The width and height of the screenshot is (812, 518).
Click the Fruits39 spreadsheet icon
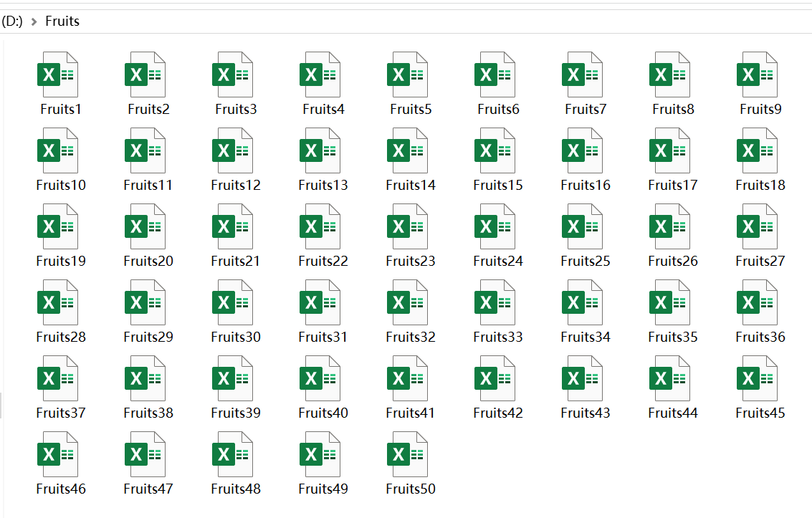(232, 379)
